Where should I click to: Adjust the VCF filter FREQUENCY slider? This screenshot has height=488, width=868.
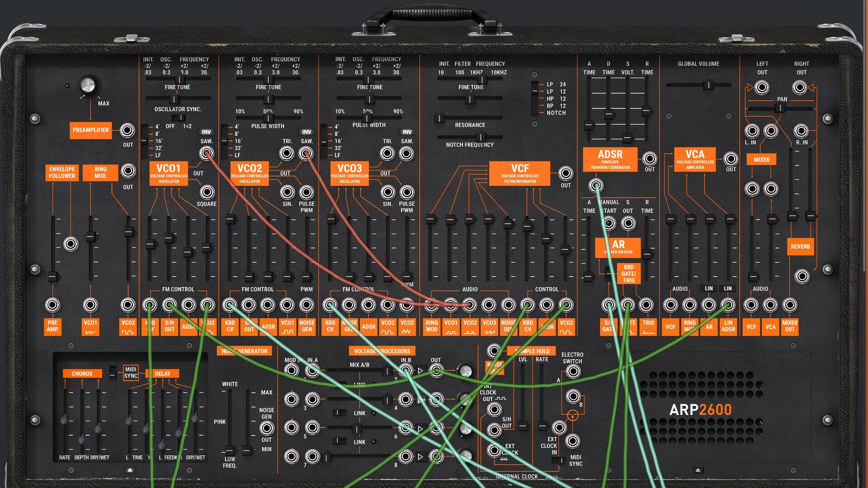[482, 80]
